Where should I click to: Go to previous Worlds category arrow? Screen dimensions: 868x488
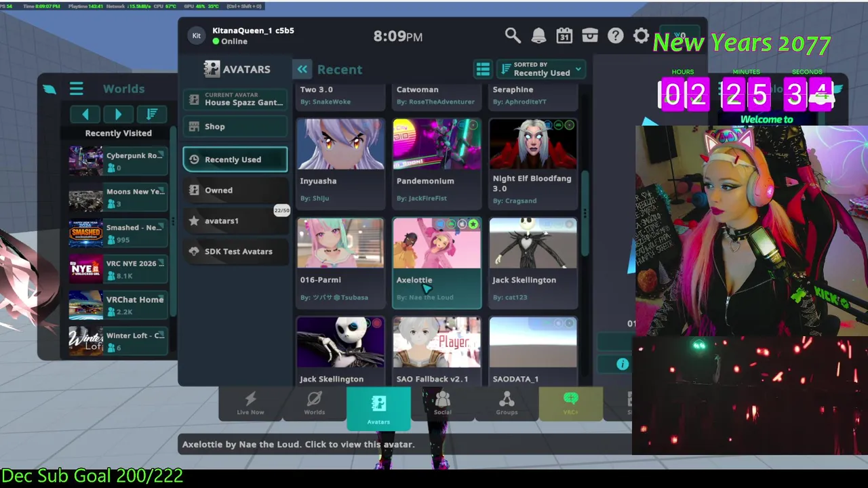pos(85,115)
